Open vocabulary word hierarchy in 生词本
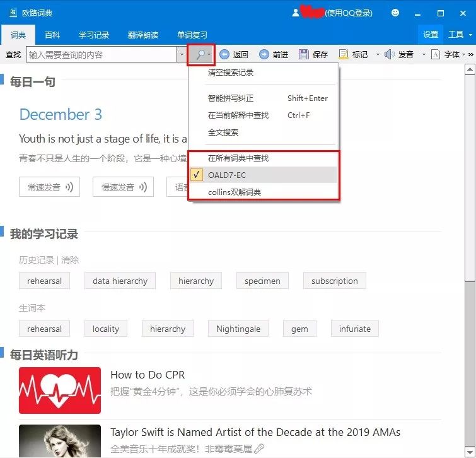Image resolution: width=476 pixels, height=458 pixels. point(168,329)
